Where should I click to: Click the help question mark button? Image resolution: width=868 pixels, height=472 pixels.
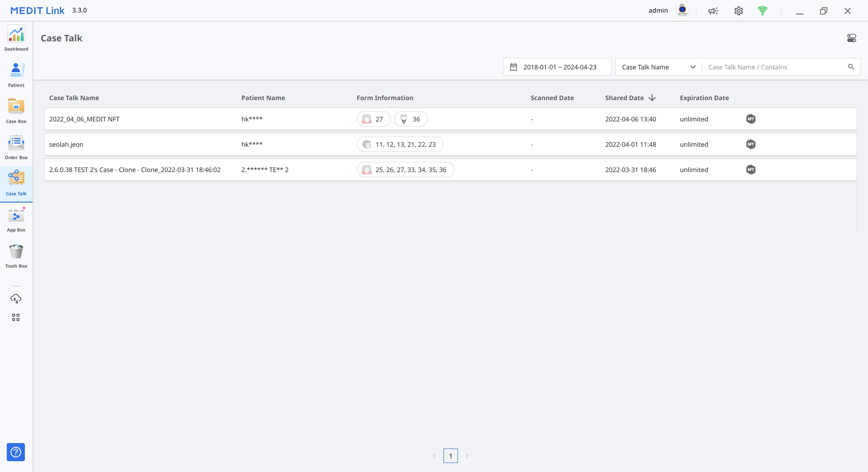(x=16, y=452)
